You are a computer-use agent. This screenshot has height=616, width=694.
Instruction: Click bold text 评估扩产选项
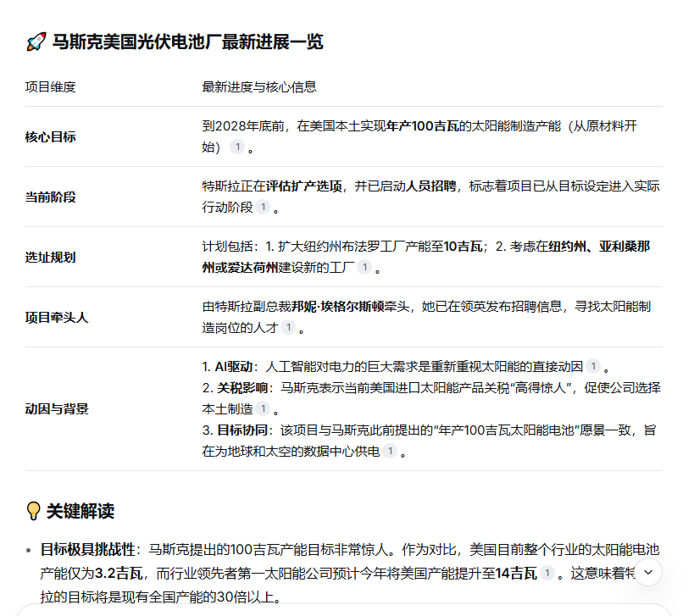(304, 186)
